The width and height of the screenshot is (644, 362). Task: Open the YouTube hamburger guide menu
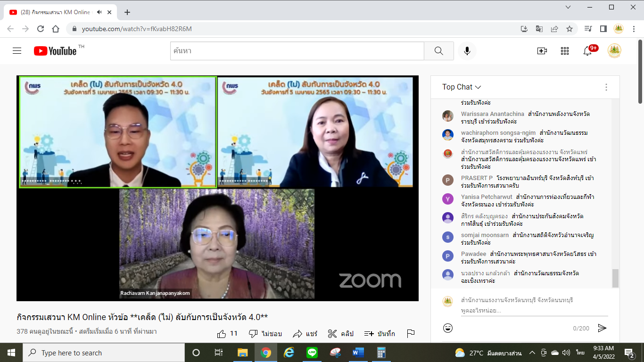pyautogui.click(x=17, y=51)
